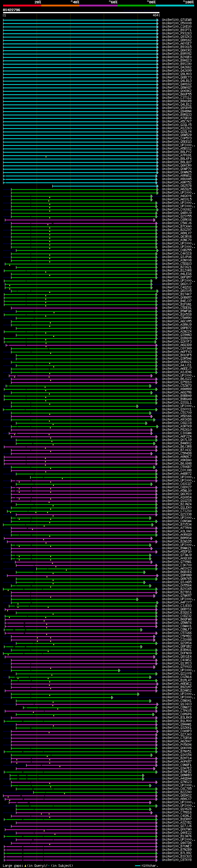Image resolution: width=197 pixels, height=868 pixels.
Task: Select the UniRef100_Q9PB72 label
Action: (x=177, y=328)
